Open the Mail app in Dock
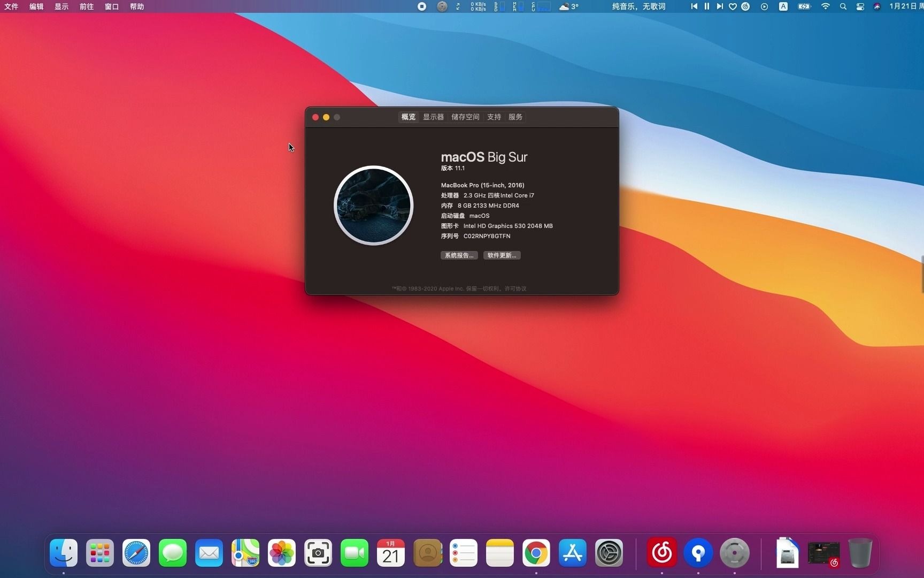The width and height of the screenshot is (924, 578). 209,553
